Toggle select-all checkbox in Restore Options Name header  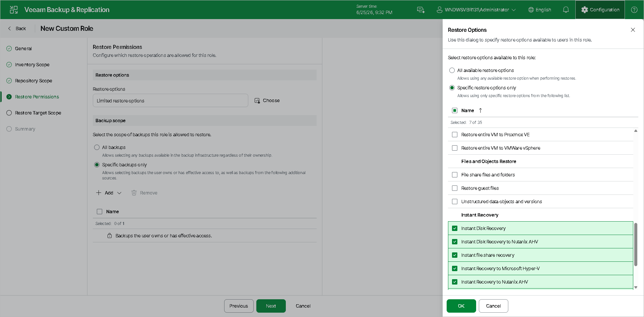coord(455,110)
